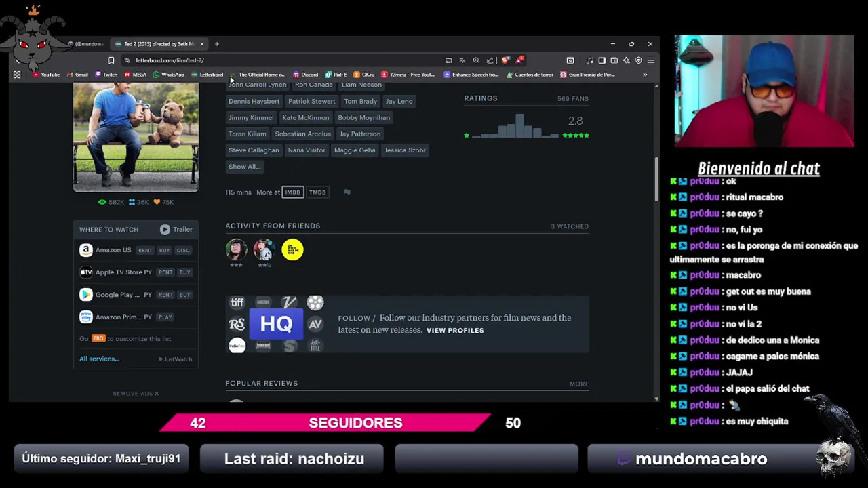Show more bookmarks chevron
The height and width of the screenshot is (488, 868).
pyautogui.click(x=645, y=75)
